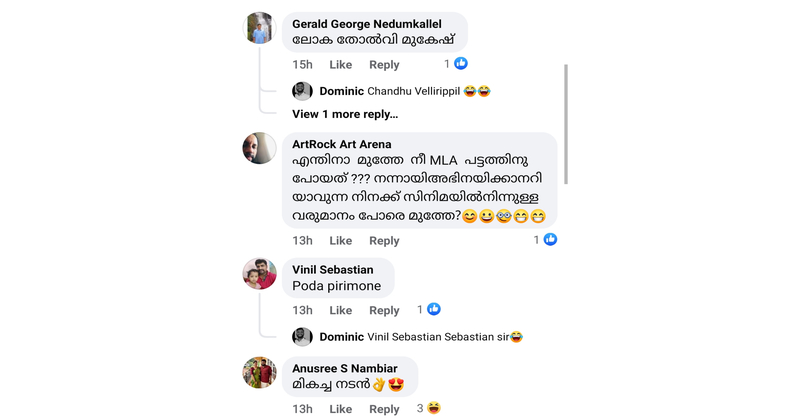Open Dominic's avatar on reply to Gerald
The height and width of the screenshot is (420, 800).
302,91
